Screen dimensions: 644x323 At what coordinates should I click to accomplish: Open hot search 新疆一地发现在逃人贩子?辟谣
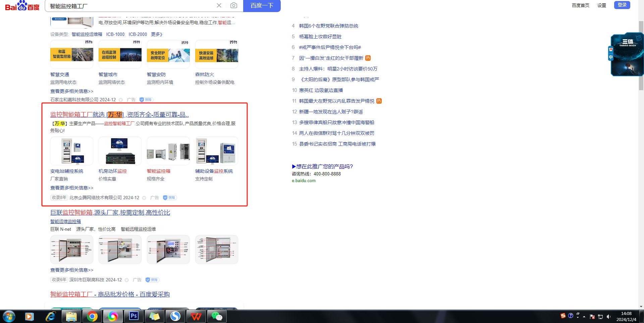point(331,112)
